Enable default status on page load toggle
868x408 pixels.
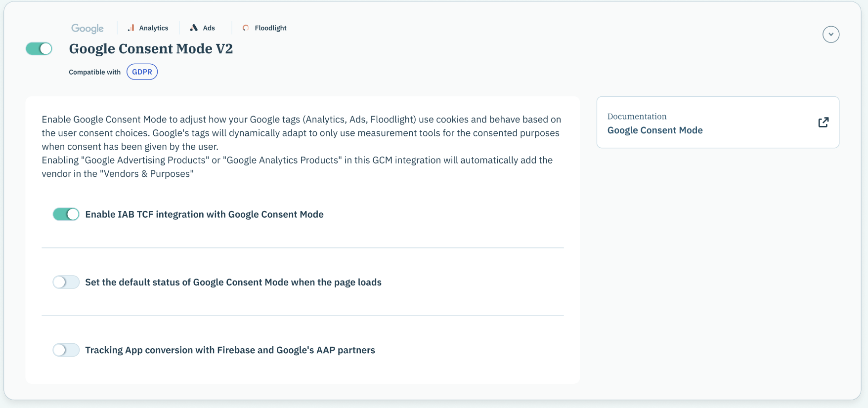pos(66,282)
